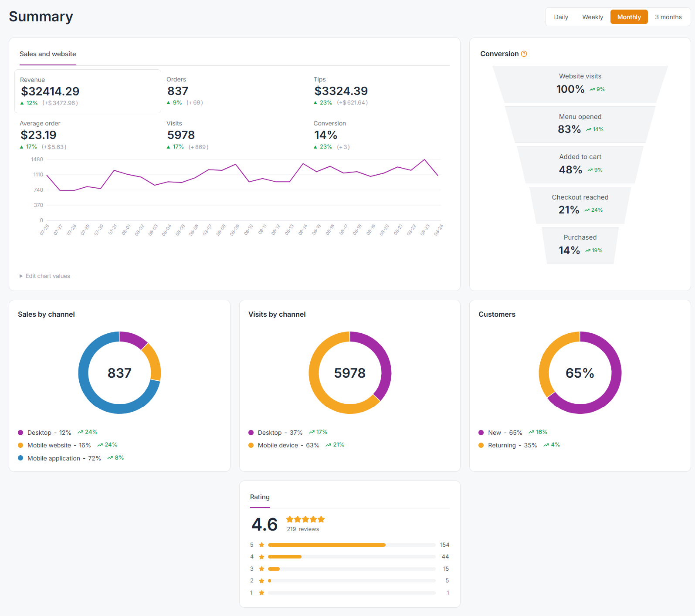Switch to the Daily time range
Screen dimensions: 695x616
pyautogui.click(x=561, y=17)
